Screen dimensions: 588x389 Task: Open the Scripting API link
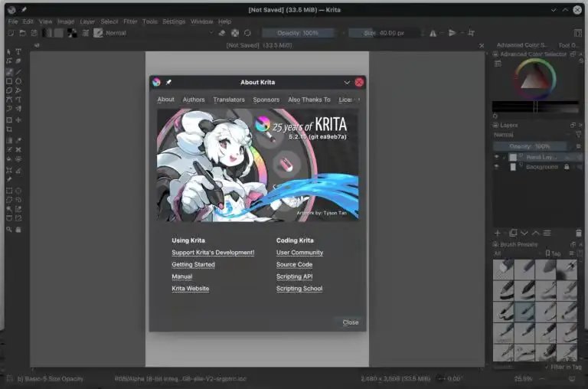[x=294, y=276]
